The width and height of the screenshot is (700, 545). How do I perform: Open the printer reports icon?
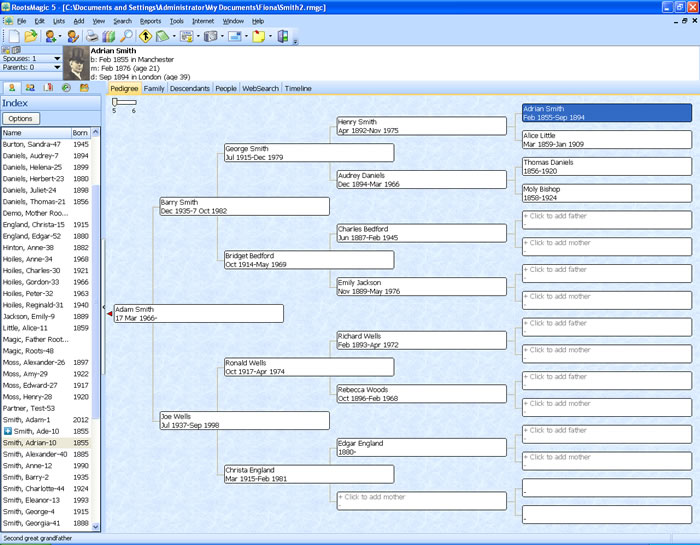[92, 36]
